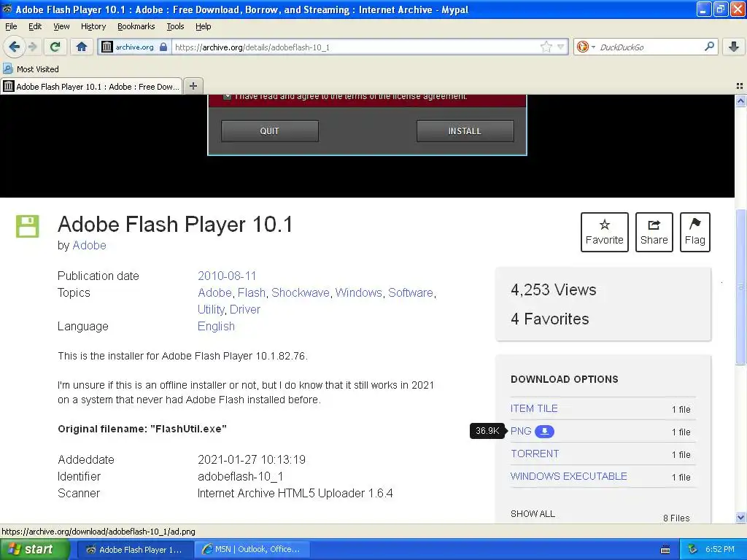The image size is (747, 560).
Task: Click the vertical scrollbar thumb
Action: (x=740, y=287)
